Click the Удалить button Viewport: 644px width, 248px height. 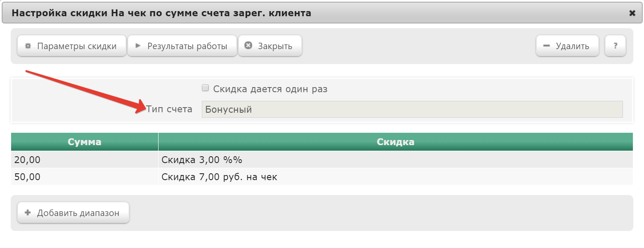(568, 46)
